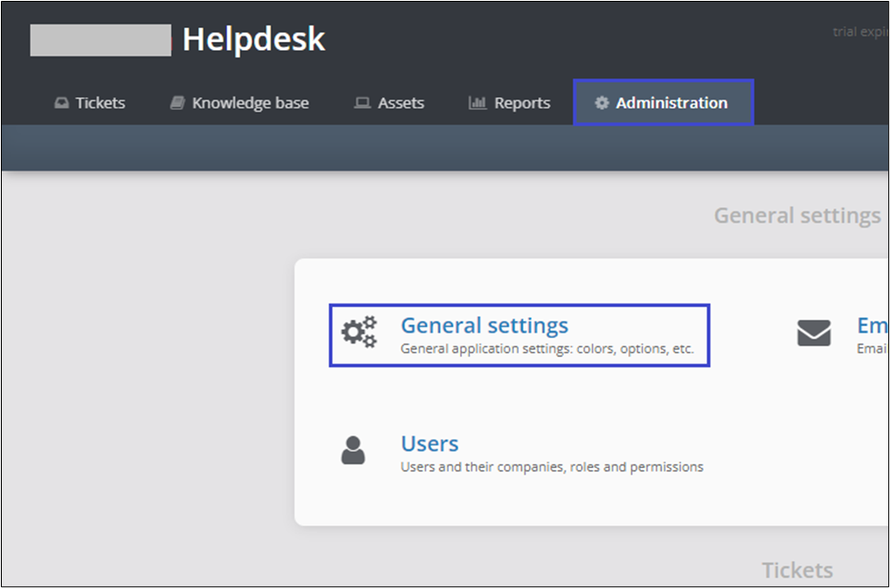Click the trial expiration notice text
Viewport: 890px width, 588px height.
[860, 32]
